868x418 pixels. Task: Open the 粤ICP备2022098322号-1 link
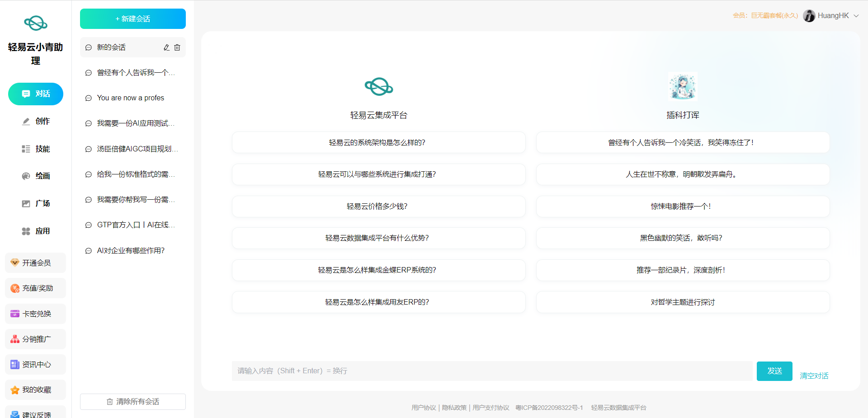(x=549, y=408)
